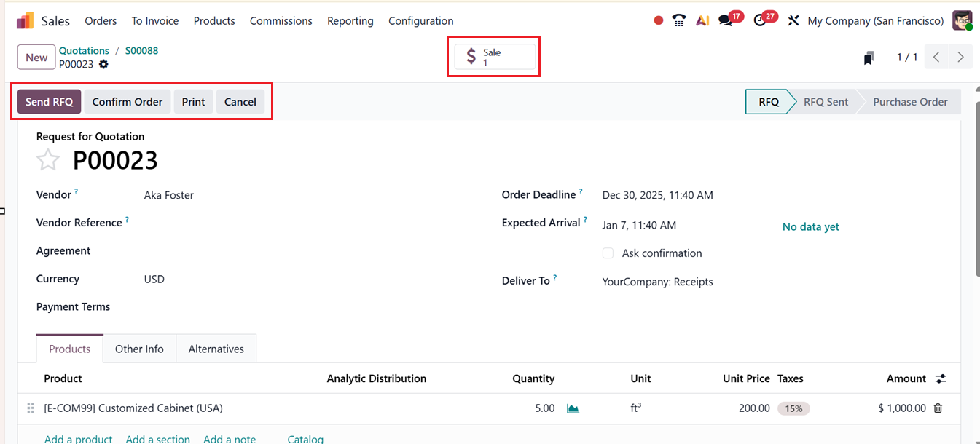The height and width of the screenshot is (444, 980).
Task: Go back to the S00088 breadcrumb link
Action: pos(141,51)
